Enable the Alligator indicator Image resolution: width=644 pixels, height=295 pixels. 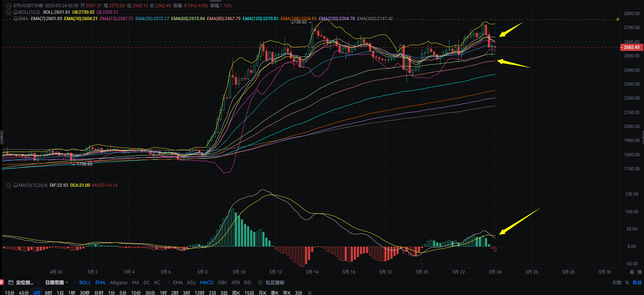[x=119, y=282]
